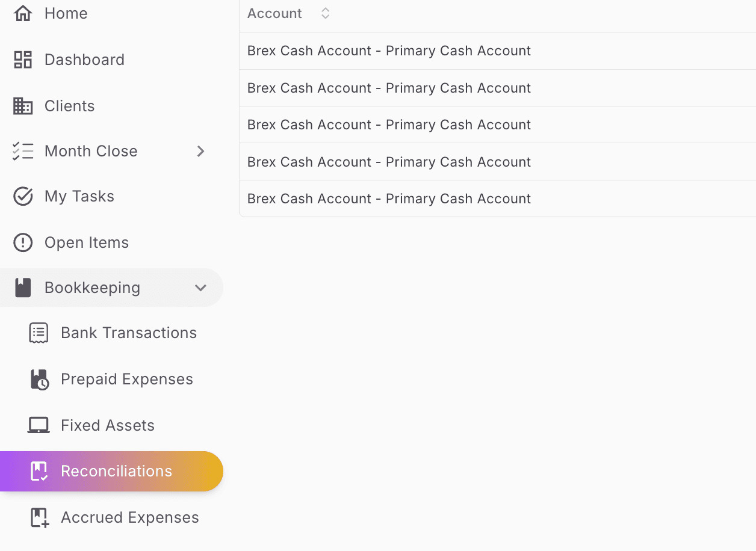Go to the My Tasks page
The width and height of the screenshot is (756, 551).
pos(79,195)
